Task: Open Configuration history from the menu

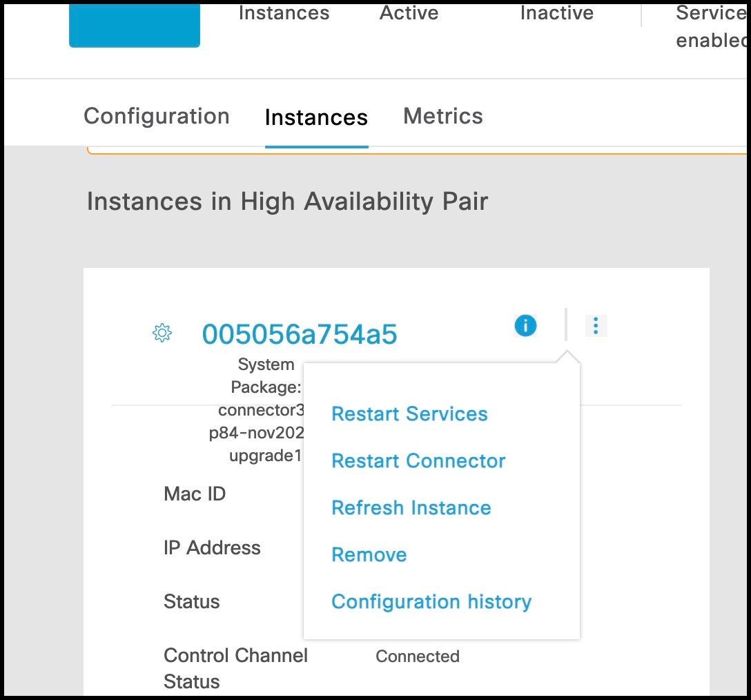Action: pyautogui.click(x=431, y=602)
